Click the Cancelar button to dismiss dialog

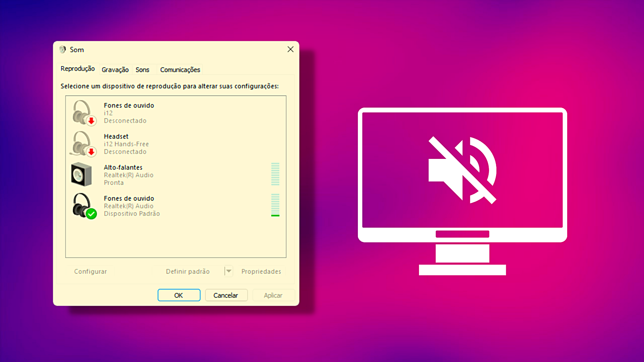(226, 295)
